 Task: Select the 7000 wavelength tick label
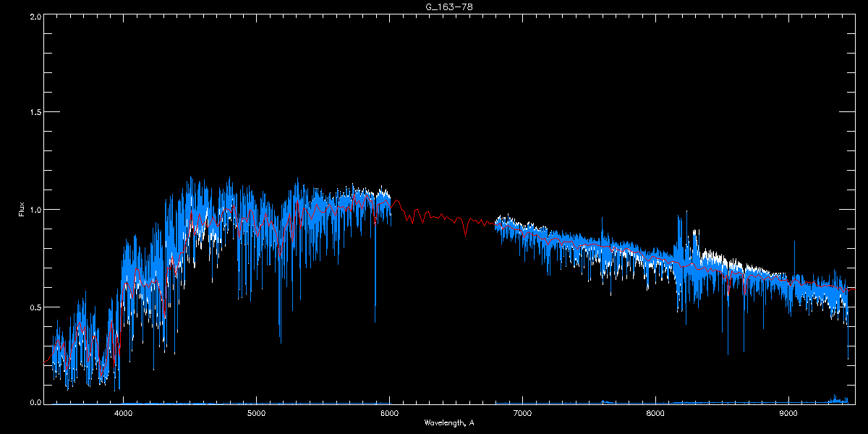coord(522,414)
